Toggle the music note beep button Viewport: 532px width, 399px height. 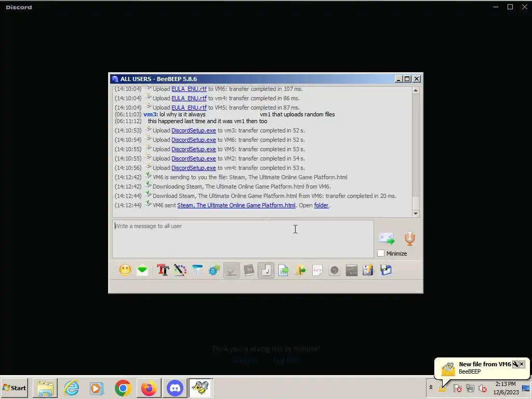266,270
